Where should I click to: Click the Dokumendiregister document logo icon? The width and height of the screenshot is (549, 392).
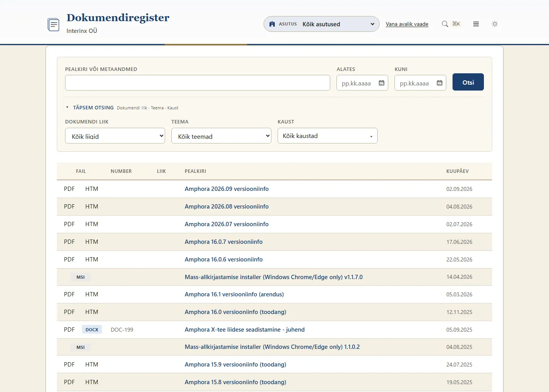[x=53, y=24]
